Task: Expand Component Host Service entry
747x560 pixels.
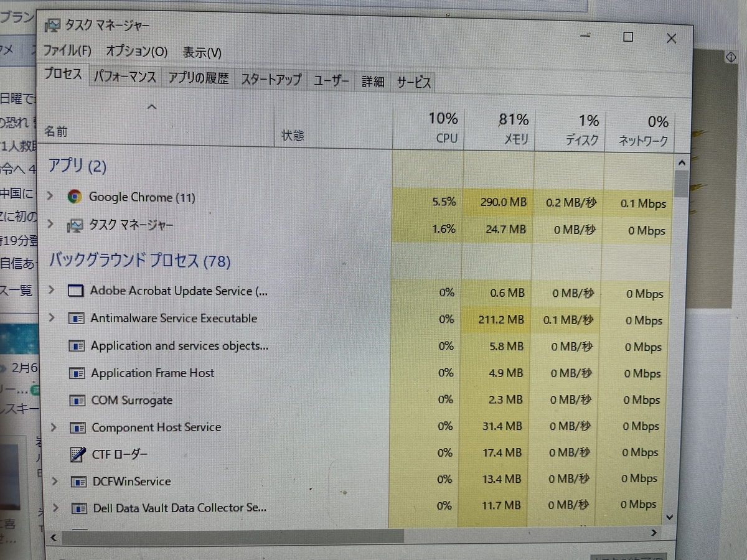Action: click(x=54, y=427)
